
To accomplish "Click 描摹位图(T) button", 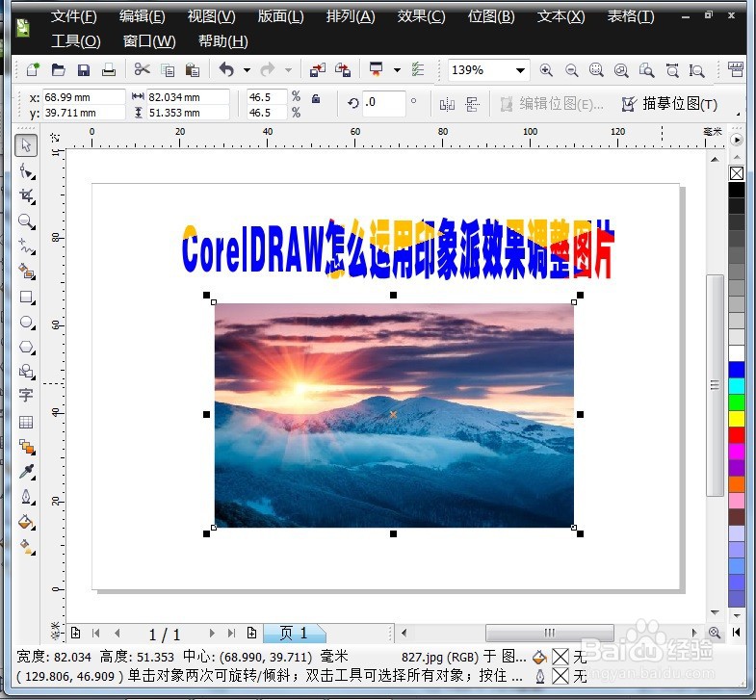I will tap(670, 104).
